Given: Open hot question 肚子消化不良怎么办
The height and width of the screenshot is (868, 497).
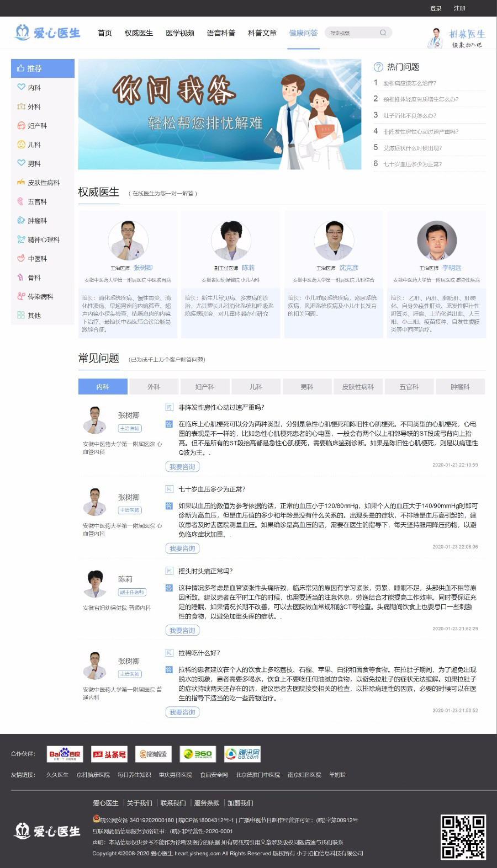Looking at the screenshot, I should pyautogui.click(x=410, y=115).
